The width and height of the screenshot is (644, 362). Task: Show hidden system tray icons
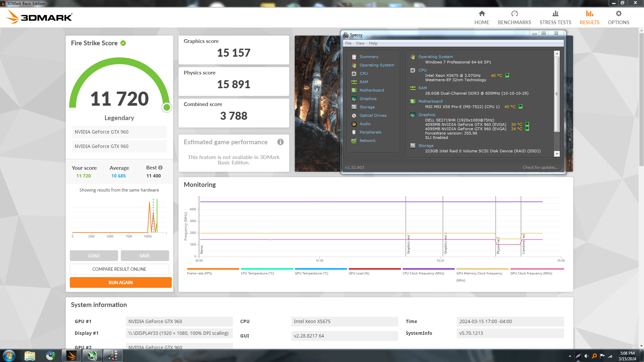(x=570, y=356)
